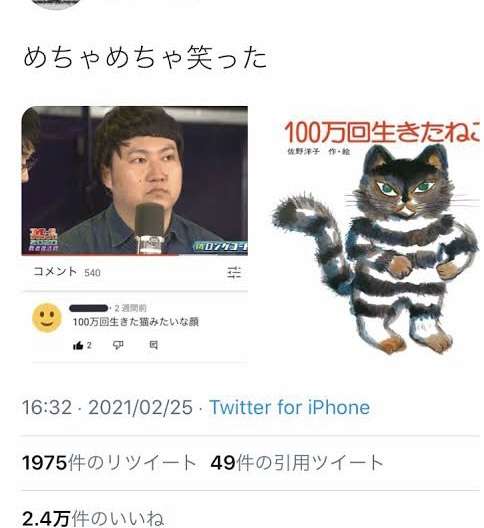Open the left video screenshot image

pyautogui.click(x=135, y=180)
